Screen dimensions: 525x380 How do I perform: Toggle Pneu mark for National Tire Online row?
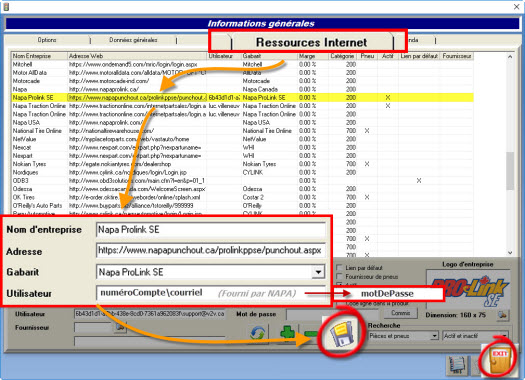click(367, 131)
